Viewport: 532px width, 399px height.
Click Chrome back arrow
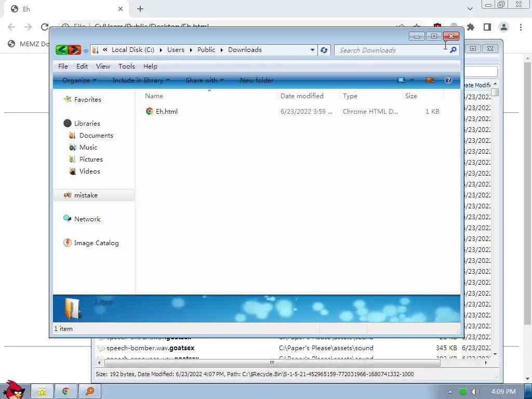[11, 27]
